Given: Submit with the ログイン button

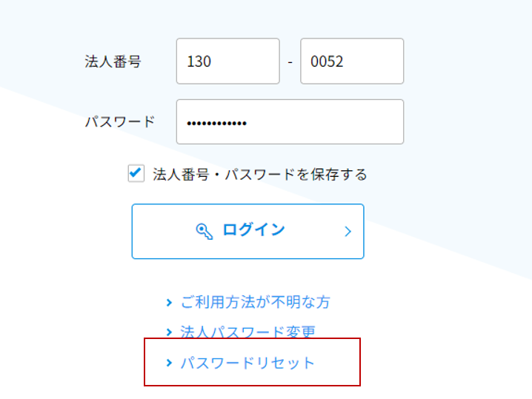Looking at the screenshot, I should 248,232.
